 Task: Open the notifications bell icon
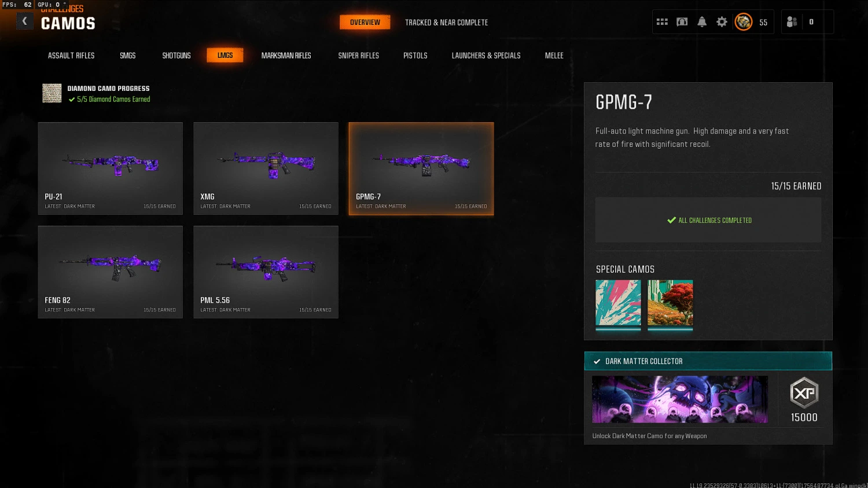[x=701, y=22]
